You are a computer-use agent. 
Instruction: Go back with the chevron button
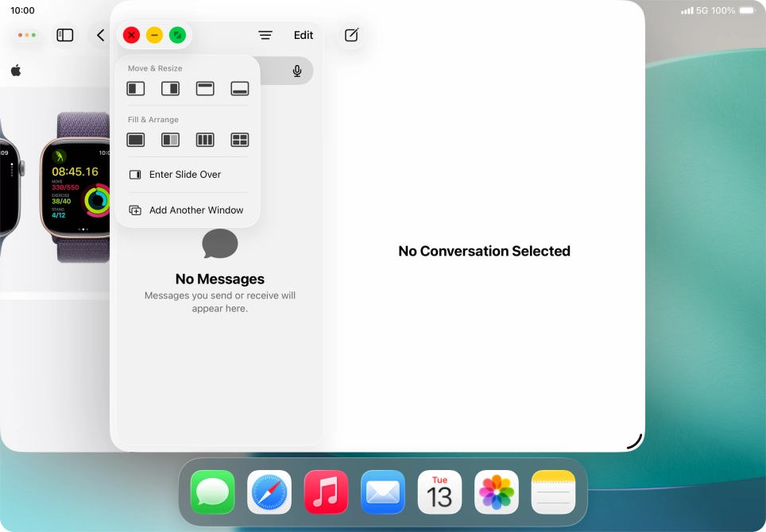[x=99, y=35]
